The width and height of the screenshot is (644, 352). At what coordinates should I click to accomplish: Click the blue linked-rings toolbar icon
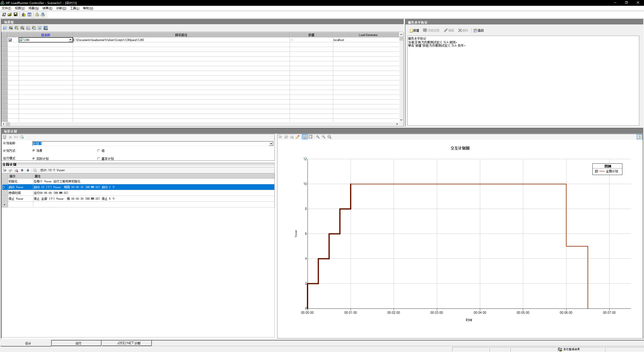43,15
